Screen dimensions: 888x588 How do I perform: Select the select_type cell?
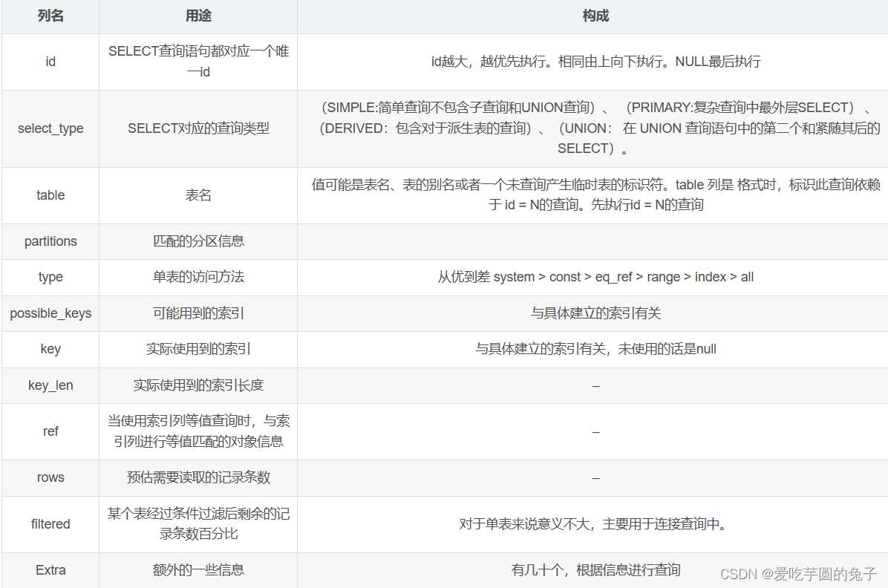point(50,128)
